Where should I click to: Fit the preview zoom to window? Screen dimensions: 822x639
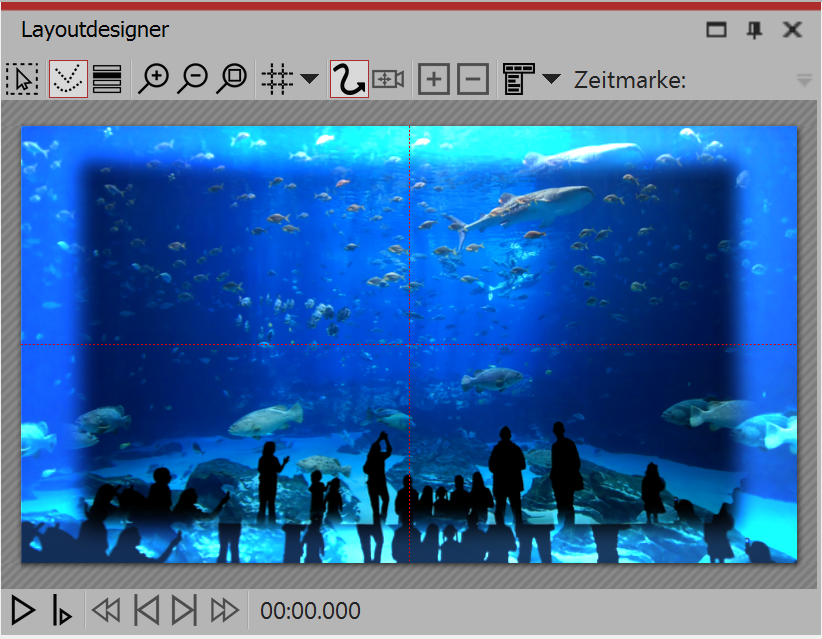(x=232, y=79)
